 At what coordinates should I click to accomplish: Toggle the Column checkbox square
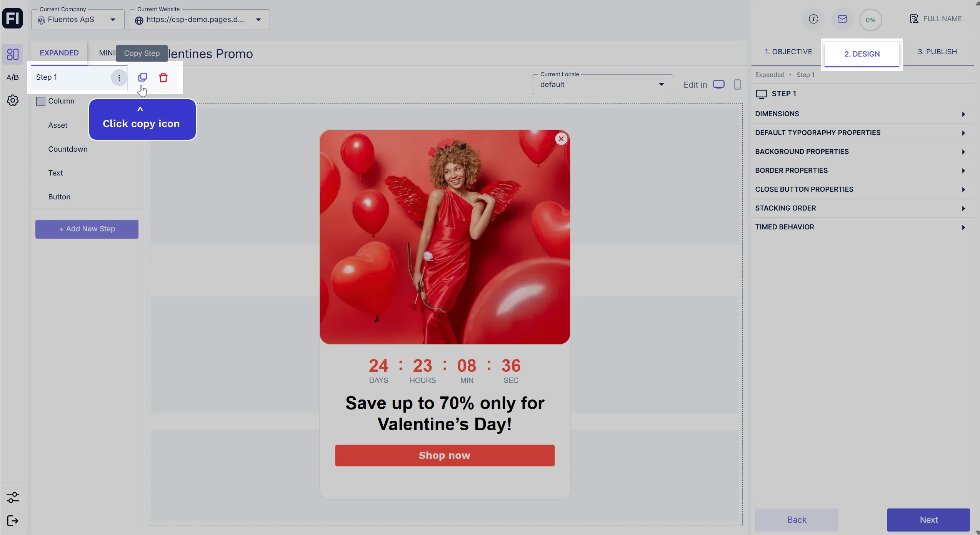tap(41, 101)
